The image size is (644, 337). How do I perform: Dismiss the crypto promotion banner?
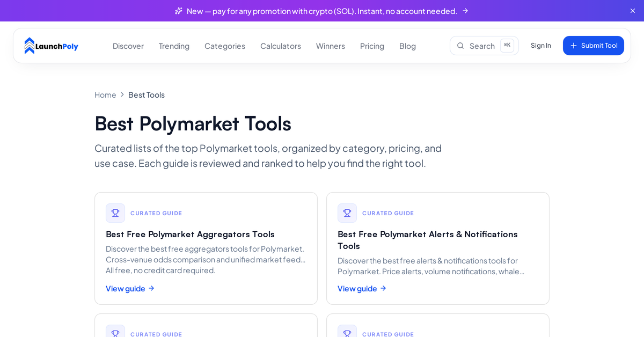tap(633, 11)
